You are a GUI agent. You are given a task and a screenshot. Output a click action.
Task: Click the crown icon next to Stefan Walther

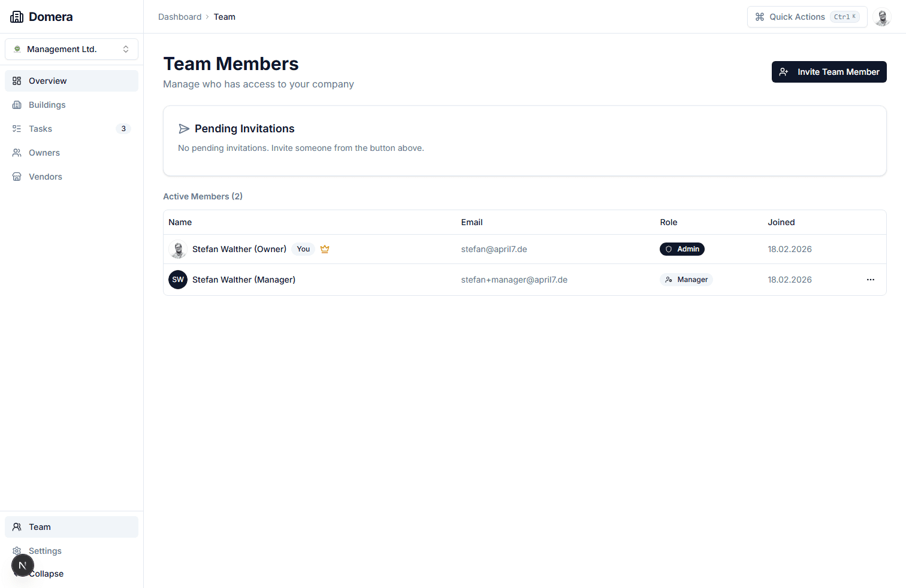click(x=325, y=248)
